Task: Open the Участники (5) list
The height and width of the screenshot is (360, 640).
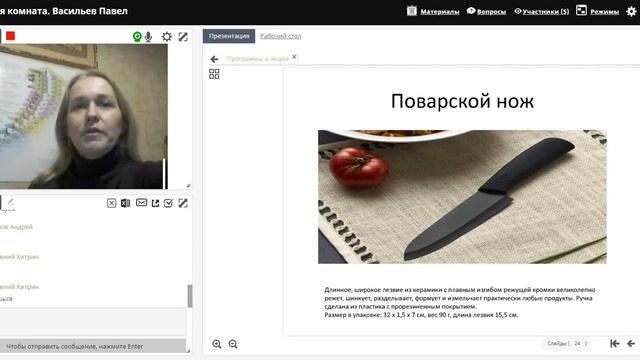Action: pos(546,11)
